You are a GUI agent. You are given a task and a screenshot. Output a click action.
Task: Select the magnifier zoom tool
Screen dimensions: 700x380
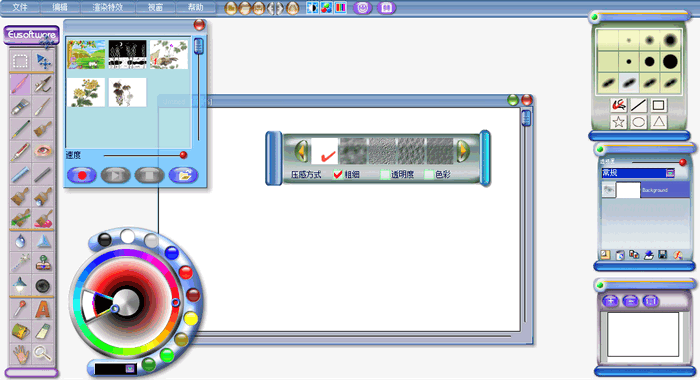click(43, 354)
